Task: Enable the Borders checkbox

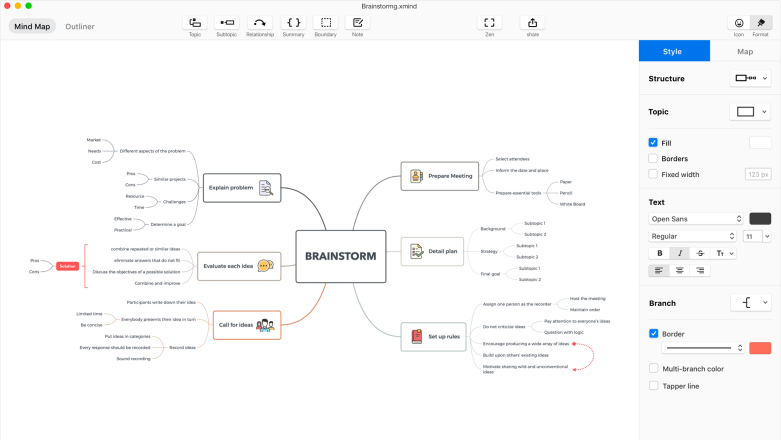Action: 653,158
